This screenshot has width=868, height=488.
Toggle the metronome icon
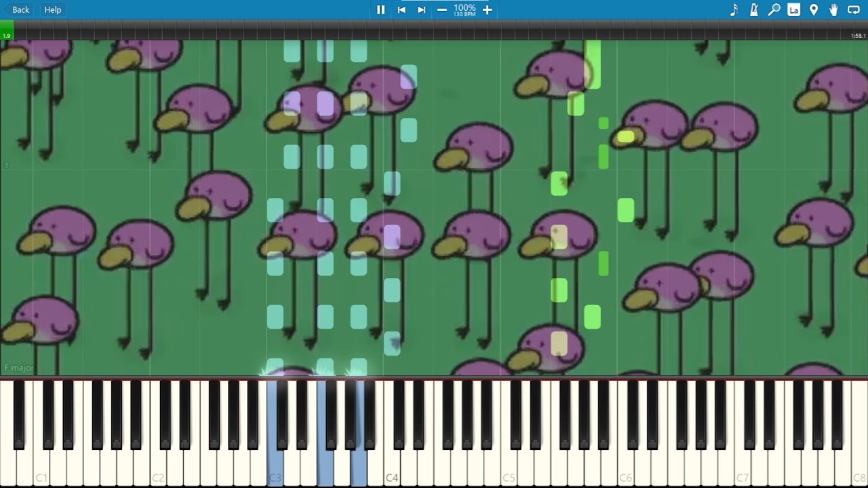pos(753,9)
